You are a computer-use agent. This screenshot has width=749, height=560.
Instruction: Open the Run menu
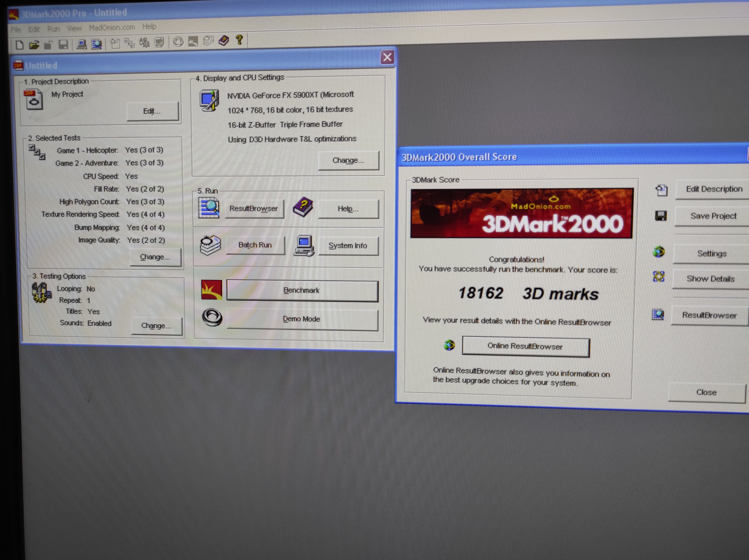(x=53, y=29)
